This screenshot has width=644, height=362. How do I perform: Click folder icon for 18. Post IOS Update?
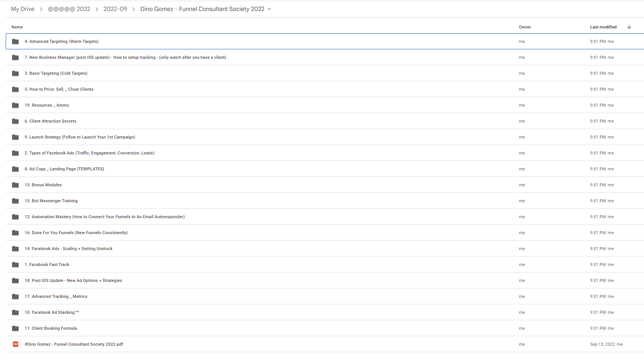[x=15, y=281]
